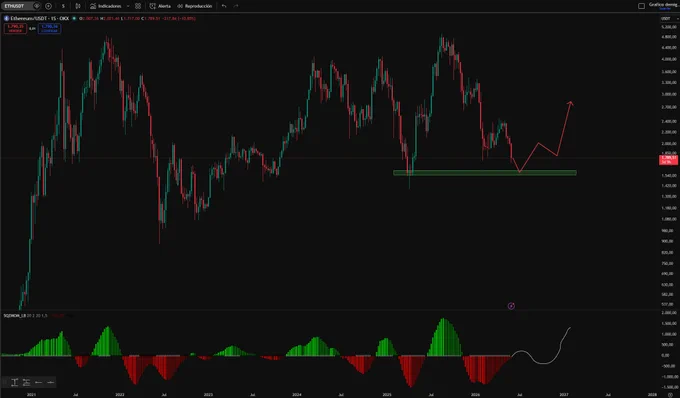Select the third line tool in bottom-left toolbar
The image size is (680, 398).
point(39,382)
